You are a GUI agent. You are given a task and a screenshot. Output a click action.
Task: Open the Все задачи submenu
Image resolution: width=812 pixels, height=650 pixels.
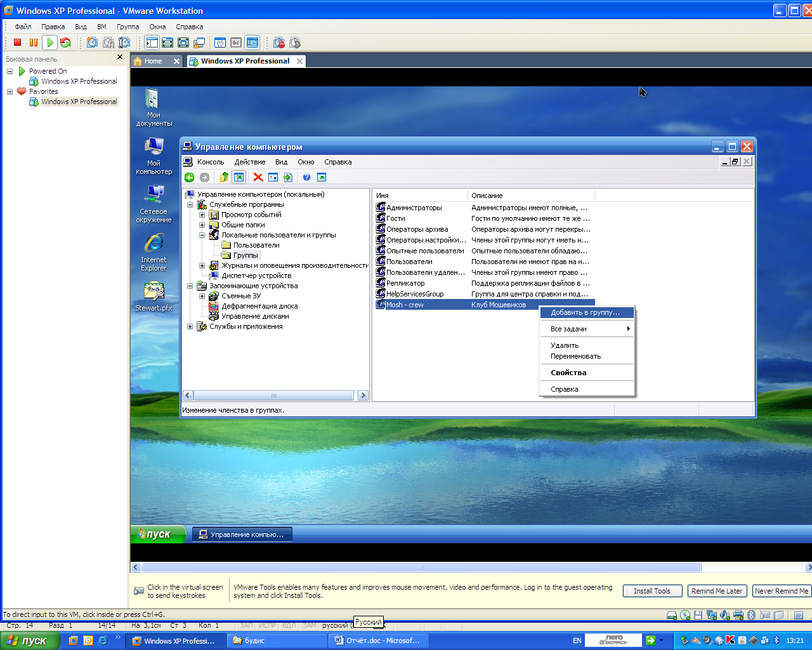(x=586, y=329)
